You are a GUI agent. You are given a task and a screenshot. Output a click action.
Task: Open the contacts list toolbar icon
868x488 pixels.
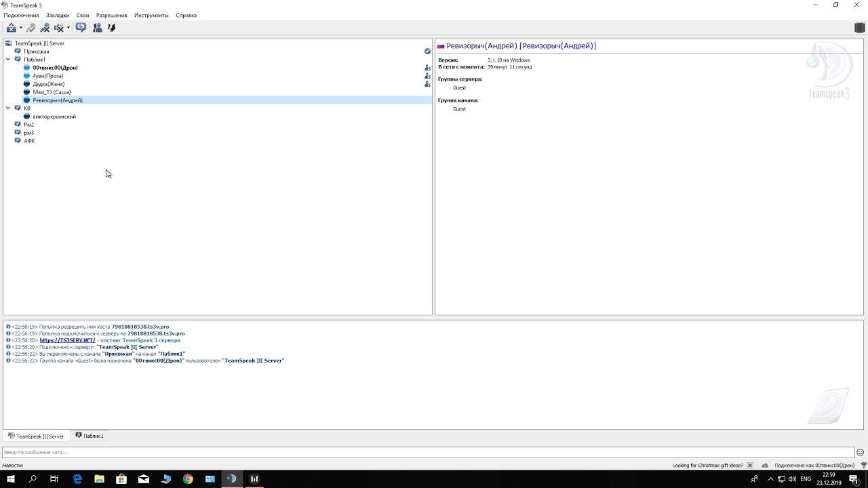(98, 28)
